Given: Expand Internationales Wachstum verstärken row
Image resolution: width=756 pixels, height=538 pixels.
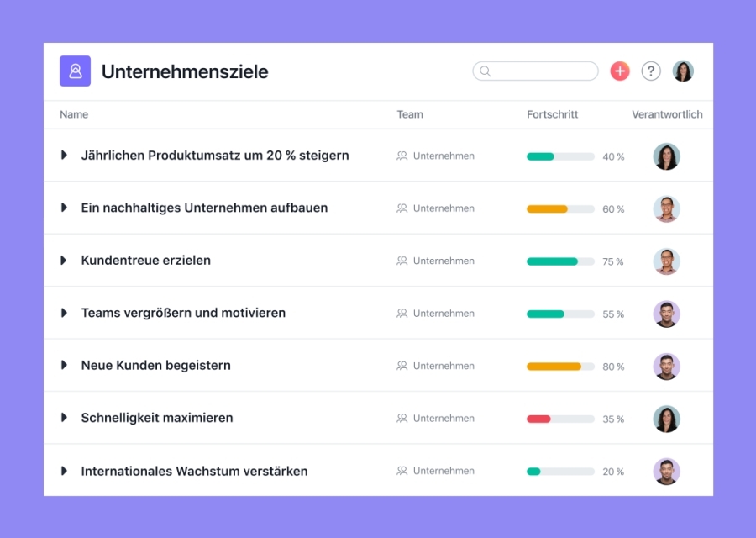Looking at the screenshot, I should coord(64,472).
